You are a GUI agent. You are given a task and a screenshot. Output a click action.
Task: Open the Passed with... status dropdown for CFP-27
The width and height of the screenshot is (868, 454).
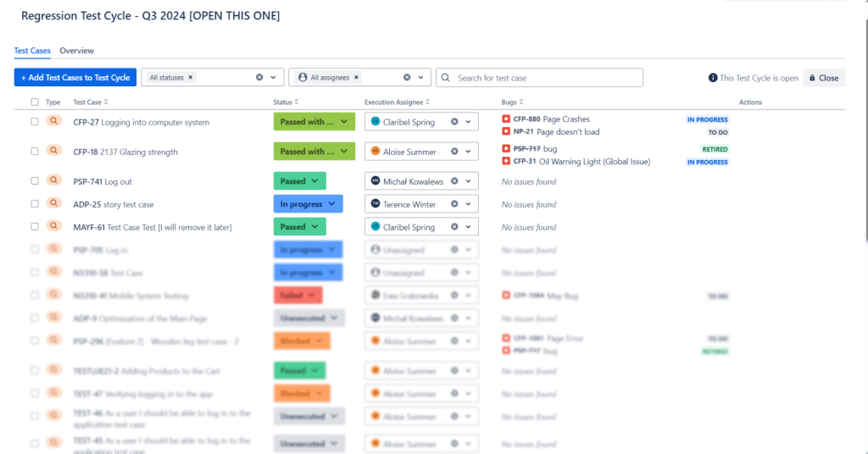(314, 122)
